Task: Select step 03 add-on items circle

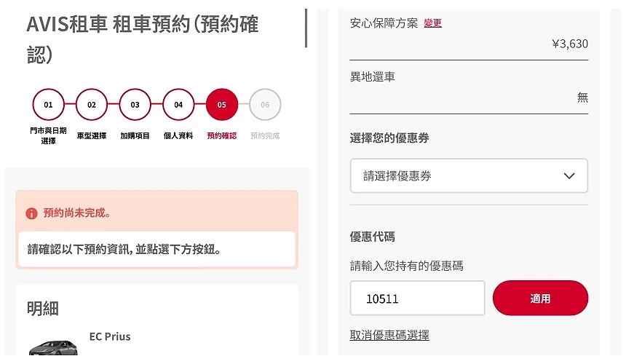Action: pos(135,105)
